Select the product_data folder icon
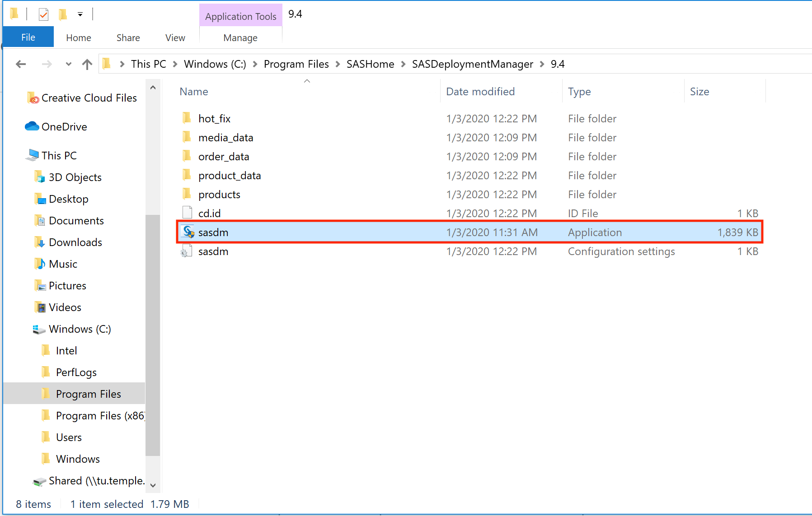This screenshot has width=812, height=516. [187, 175]
